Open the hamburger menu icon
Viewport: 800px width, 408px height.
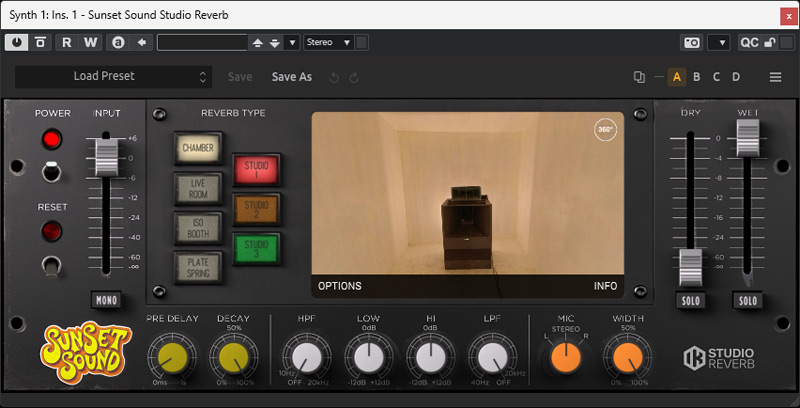pos(775,77)
